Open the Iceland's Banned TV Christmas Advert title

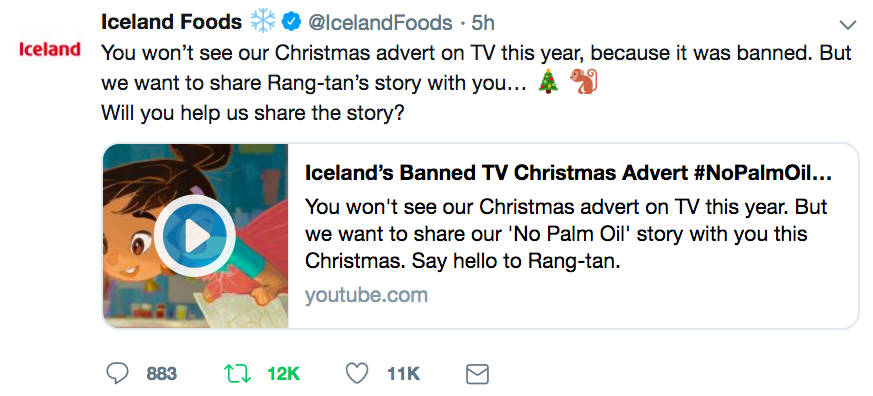point(568,174)
